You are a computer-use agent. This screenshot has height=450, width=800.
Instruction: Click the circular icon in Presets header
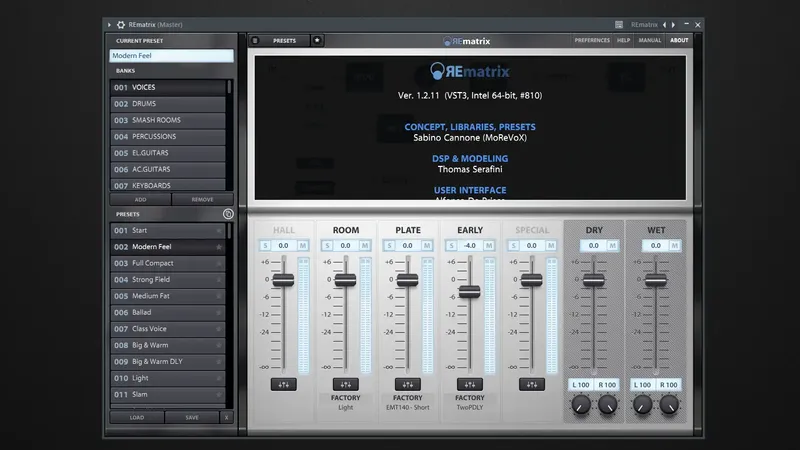click(x=228, y=214)
